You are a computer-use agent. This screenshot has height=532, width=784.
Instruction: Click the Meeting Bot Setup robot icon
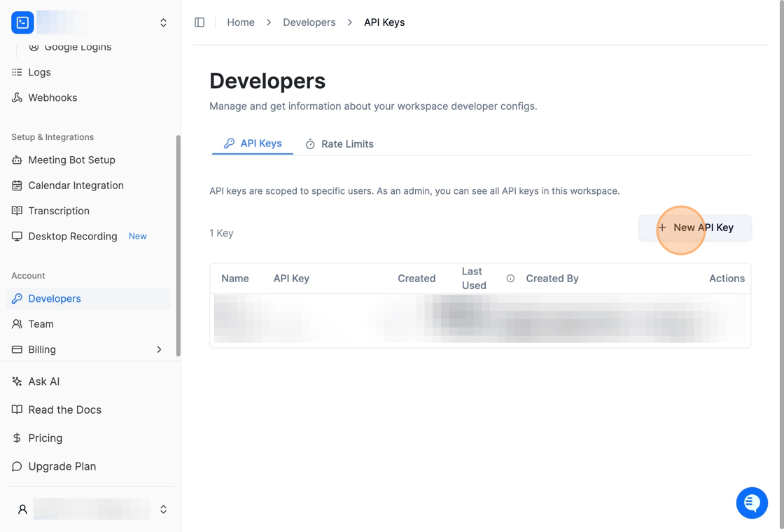pos(17,160)
